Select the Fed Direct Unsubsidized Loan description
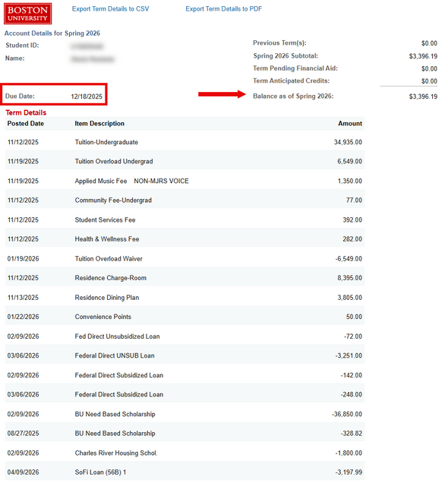448x483 pixels. point(117,336)
